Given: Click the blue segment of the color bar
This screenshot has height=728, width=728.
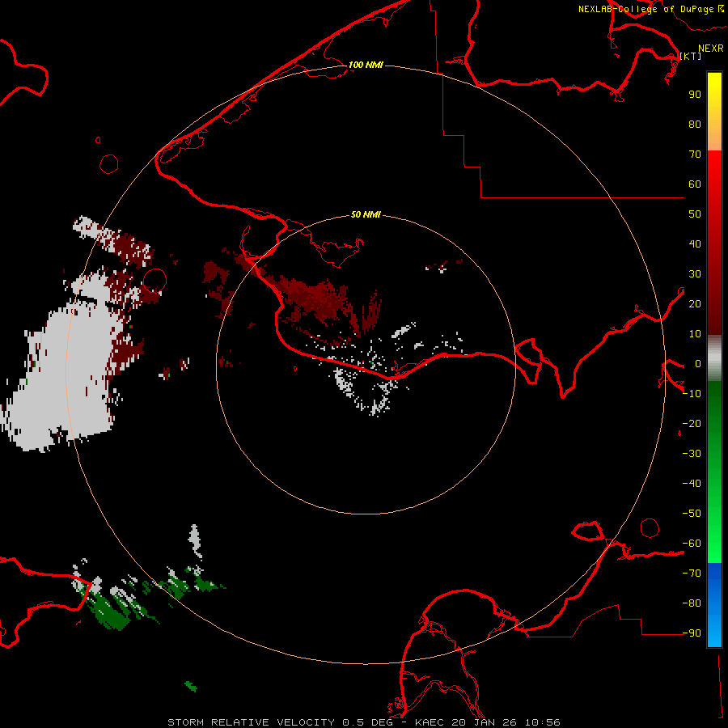Looking at the screenshot, I should point(714,604).
